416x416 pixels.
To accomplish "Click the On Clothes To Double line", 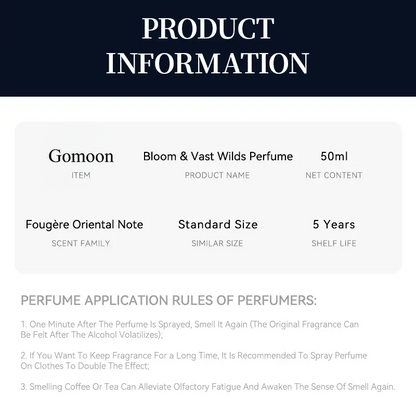I will pyautogui.click(x=85, y=366).
